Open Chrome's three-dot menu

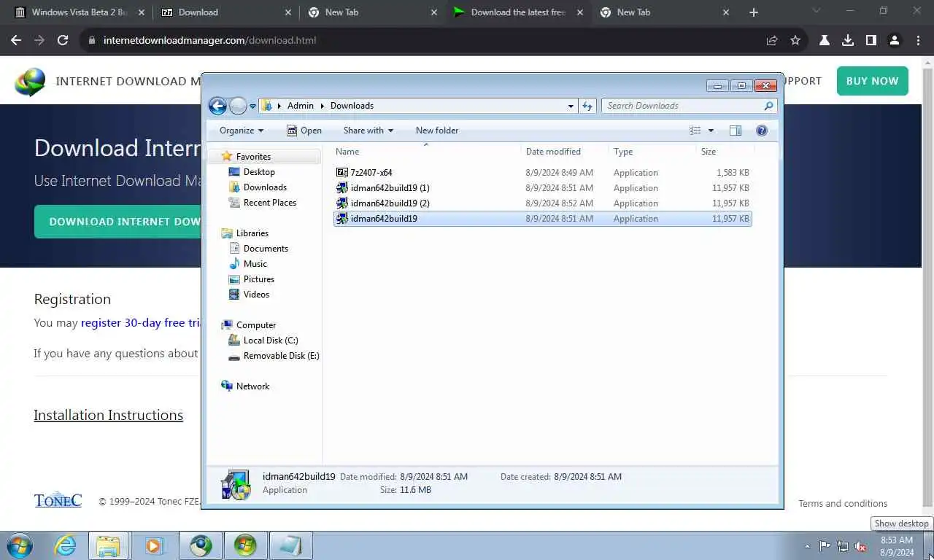point(918,40)
